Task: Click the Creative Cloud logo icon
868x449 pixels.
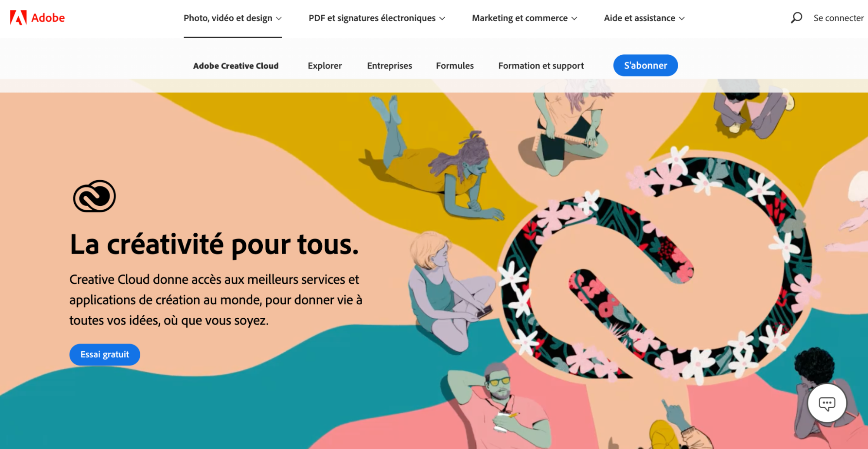Action: tap(94, 196)
